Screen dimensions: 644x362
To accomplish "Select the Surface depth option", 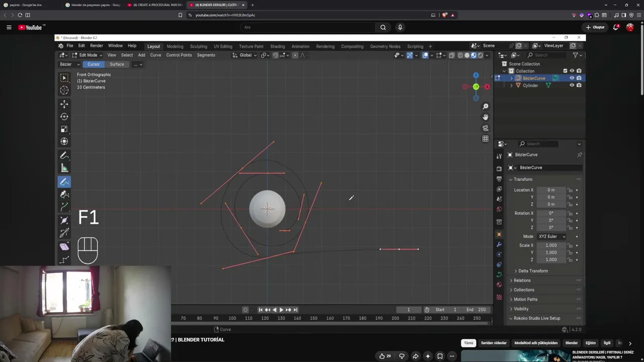I will tap(117, 64).
